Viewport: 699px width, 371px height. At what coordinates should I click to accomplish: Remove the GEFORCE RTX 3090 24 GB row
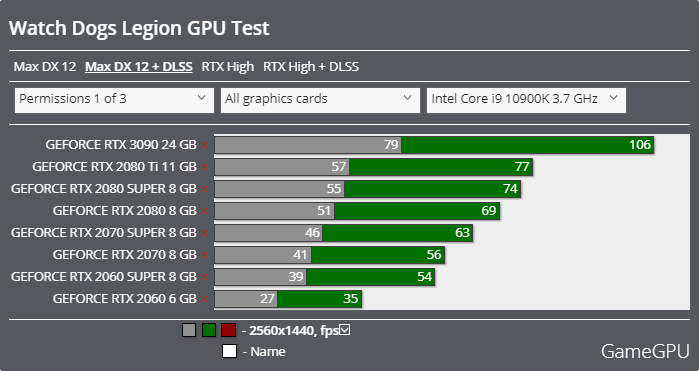(x=204, y=145)
